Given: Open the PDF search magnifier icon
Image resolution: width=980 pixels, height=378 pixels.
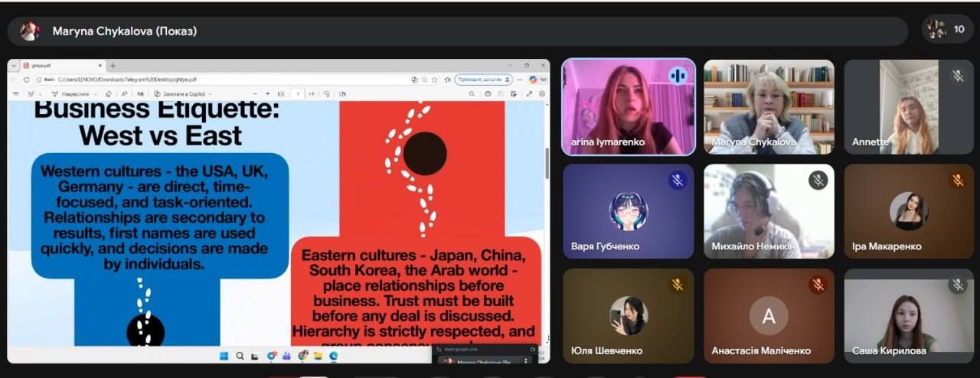Looking at the screenshot, I should click(x=472, y=94).
